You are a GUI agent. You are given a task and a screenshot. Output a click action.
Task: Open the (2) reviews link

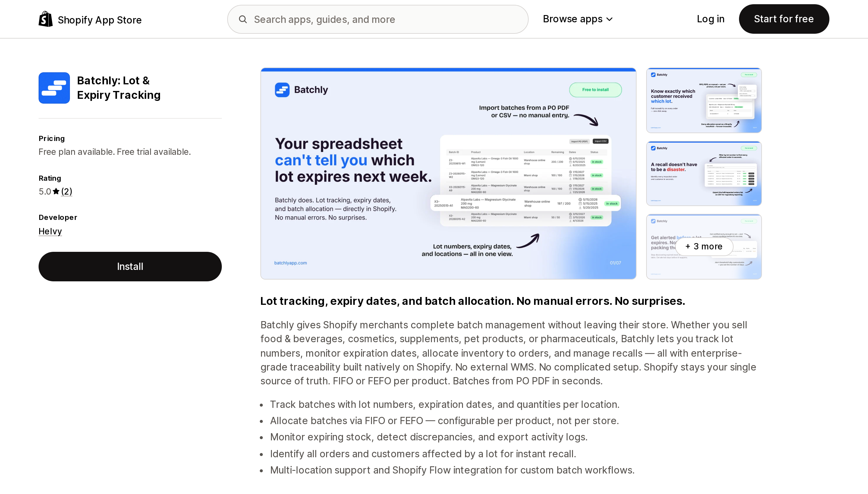click(67, 191)
